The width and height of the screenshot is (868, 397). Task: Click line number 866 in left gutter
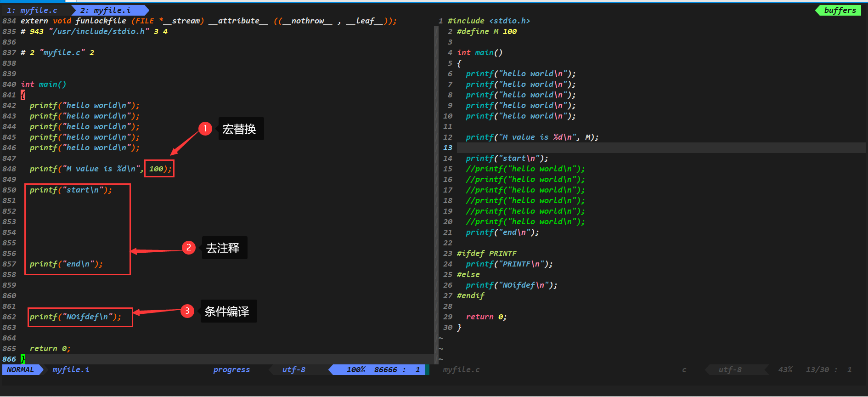click(9, 359)
